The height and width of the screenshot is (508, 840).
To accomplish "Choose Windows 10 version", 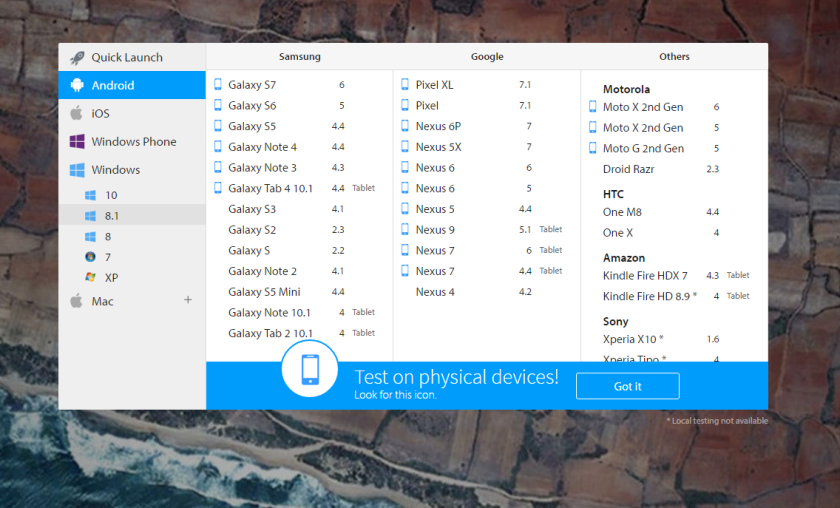I will click(x=132, y=195).
